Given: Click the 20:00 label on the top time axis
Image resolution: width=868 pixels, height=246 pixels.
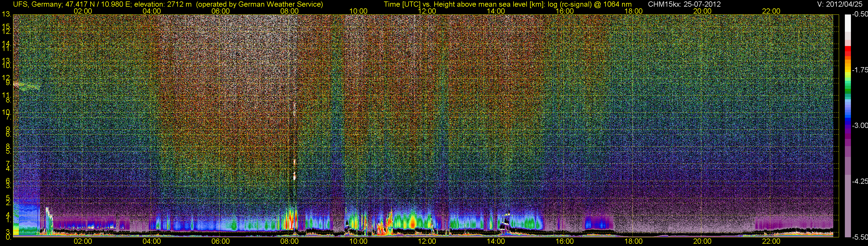Looking at the screenshot, I should point(702,11).
